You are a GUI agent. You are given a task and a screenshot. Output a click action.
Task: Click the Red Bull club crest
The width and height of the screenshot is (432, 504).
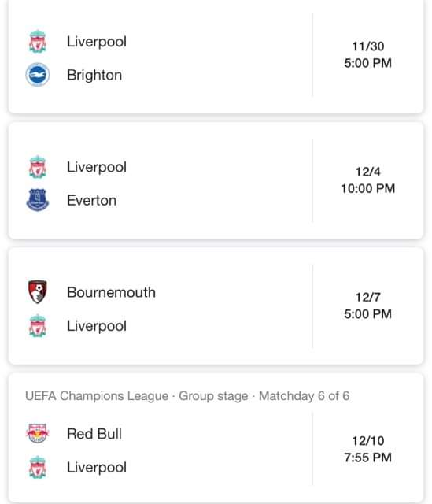(38, 434)
